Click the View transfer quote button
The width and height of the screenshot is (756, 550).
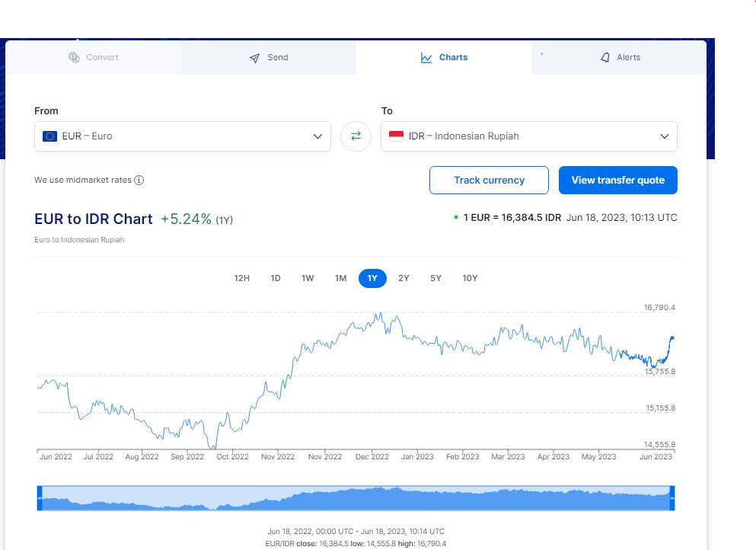tap(617, 181)
